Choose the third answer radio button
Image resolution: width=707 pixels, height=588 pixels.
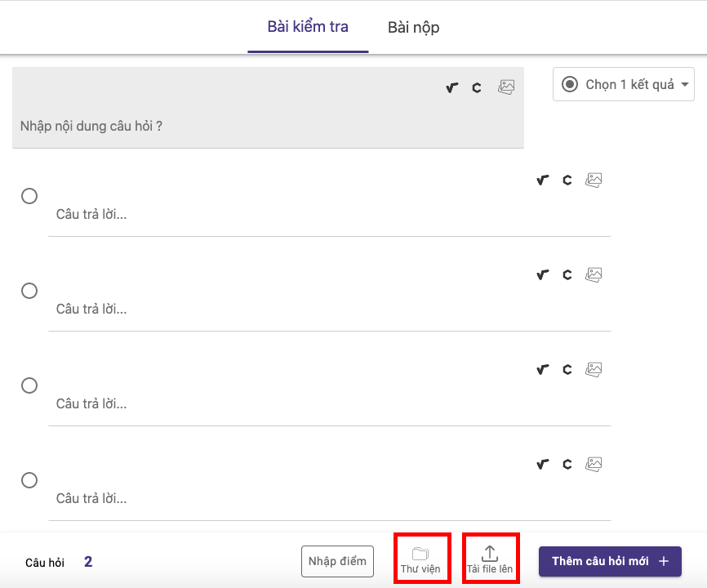29,385
